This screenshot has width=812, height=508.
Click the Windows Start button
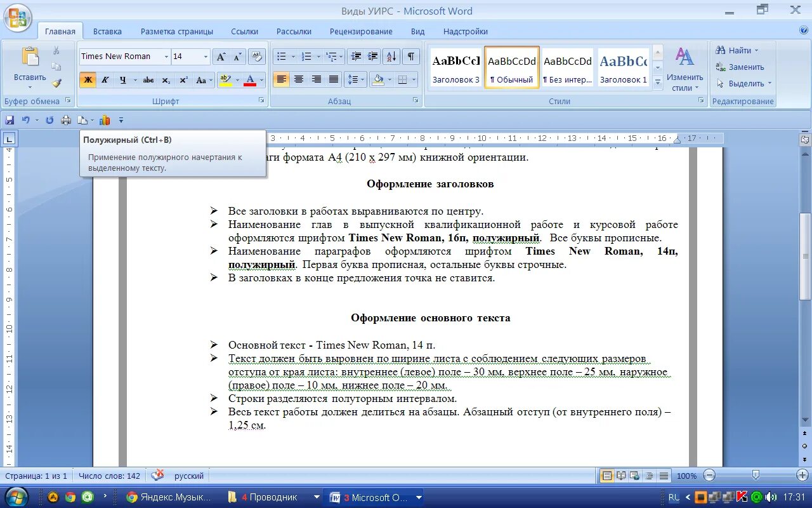coord(17,497)
